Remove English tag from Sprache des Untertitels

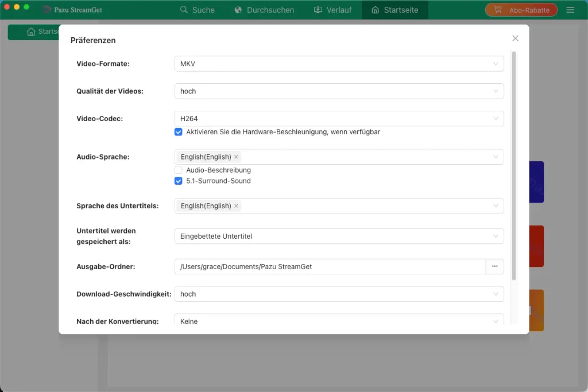(236, 205)
